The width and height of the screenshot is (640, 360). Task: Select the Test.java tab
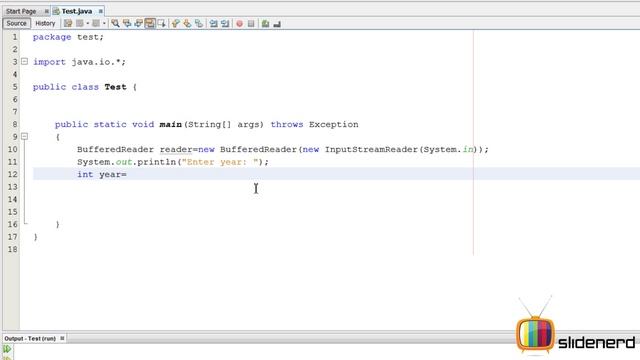(x=77, y=11)
